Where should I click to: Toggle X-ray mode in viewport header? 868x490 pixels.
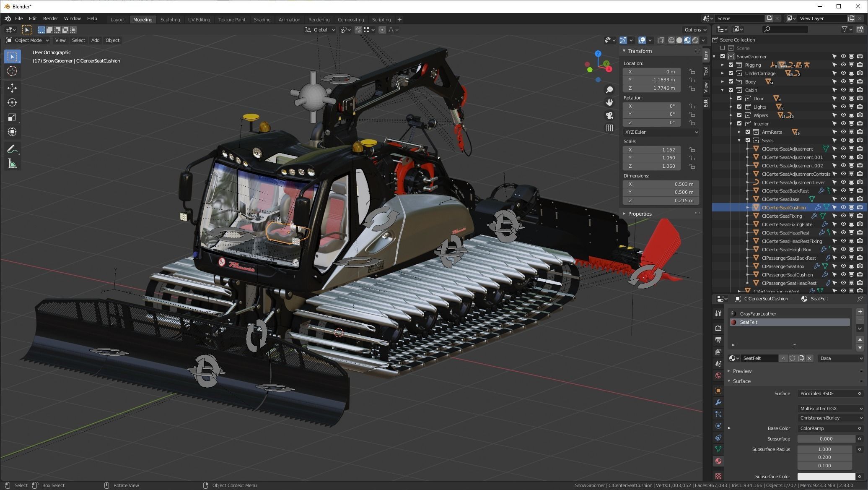click(661, 40)
